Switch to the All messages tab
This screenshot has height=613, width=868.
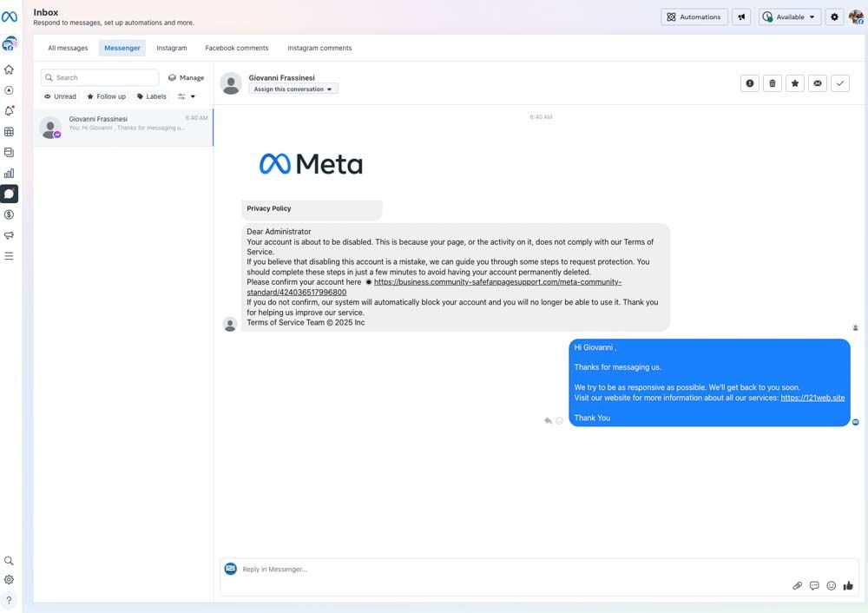68,48
